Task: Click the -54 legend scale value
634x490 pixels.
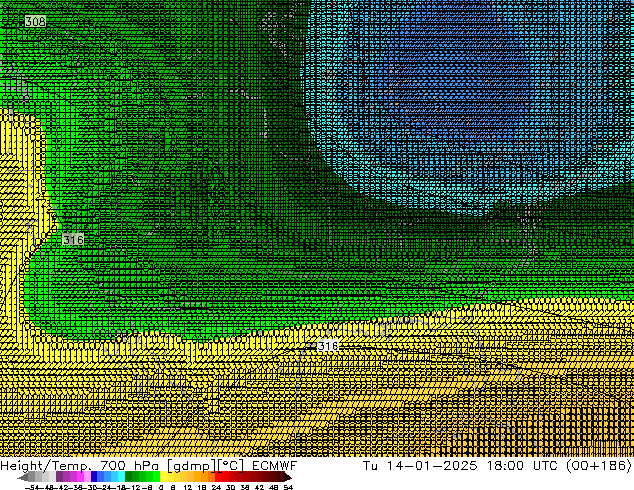Action: pos(32,488)
